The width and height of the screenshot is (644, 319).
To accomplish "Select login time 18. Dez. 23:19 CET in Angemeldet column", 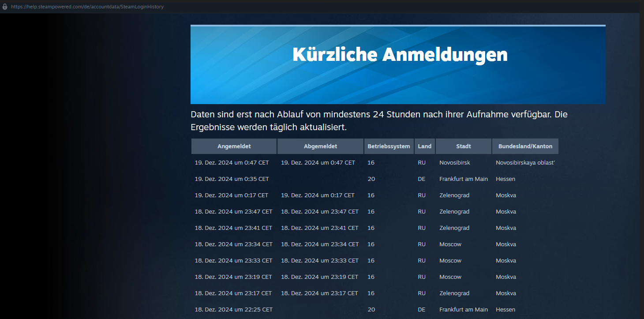I will coord(234,277).
